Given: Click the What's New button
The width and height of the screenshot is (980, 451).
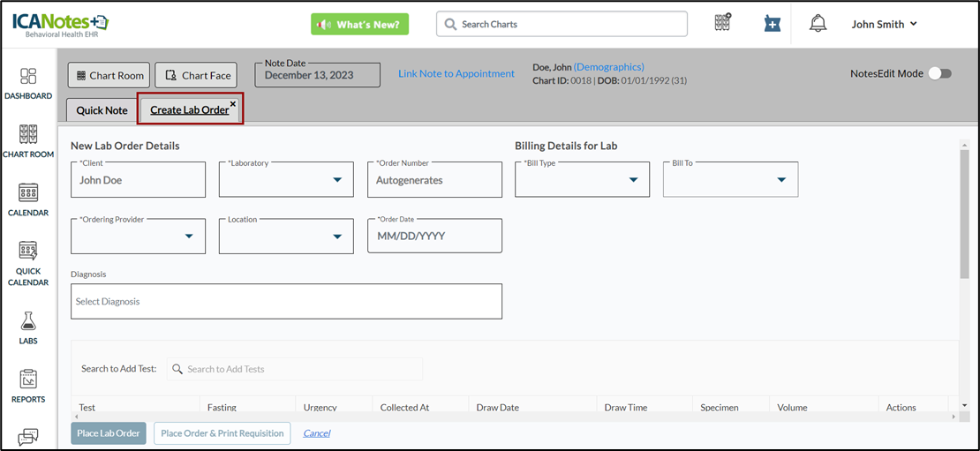Looking at the screenshot, I should click(x=359, y=25).
